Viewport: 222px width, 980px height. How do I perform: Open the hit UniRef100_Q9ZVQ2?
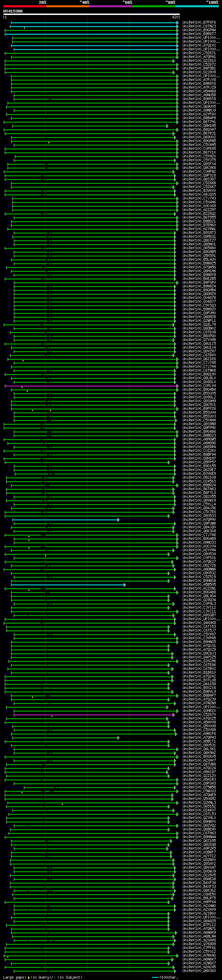[x=199, y=825]
